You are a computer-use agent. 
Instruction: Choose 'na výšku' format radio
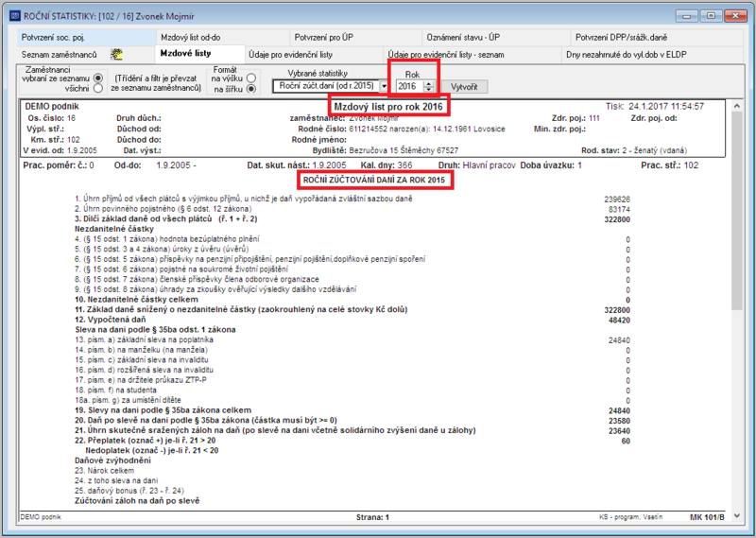250,78
